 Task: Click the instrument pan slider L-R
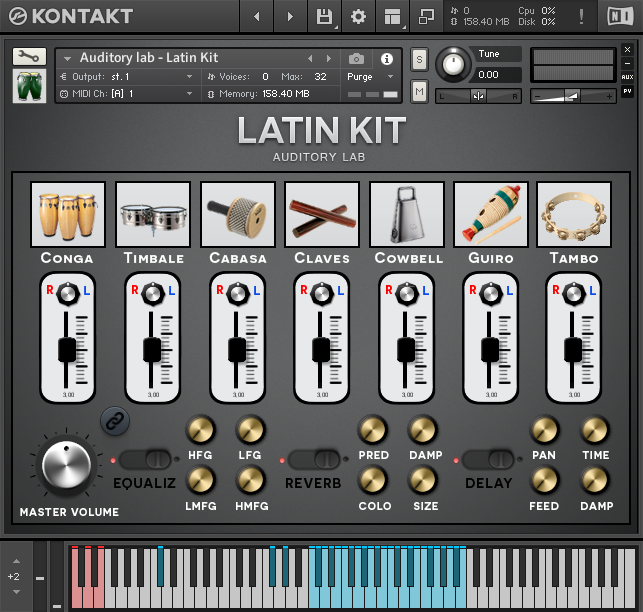tap(478, 96)
